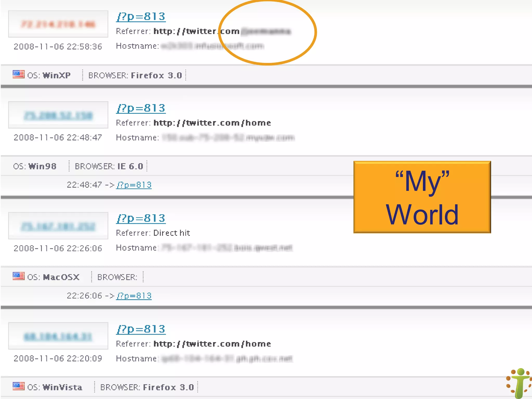This screenshot has width=532, height=399.
Task: Click twitter.com/home referrer in the Win98 entry
Action: (212, 123)
